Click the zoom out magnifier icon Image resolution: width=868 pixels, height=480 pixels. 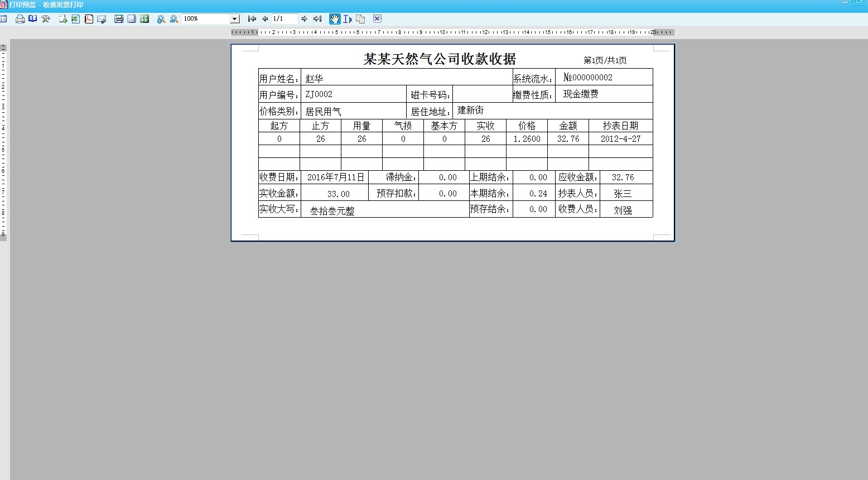click(x=174, y=19)
